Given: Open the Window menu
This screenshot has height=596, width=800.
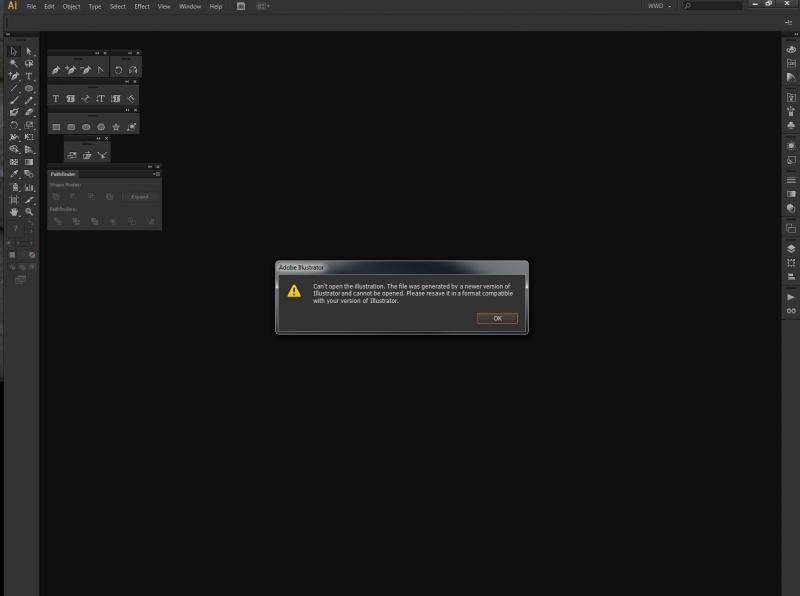Looking at the screenshot, I should point(190,7).
